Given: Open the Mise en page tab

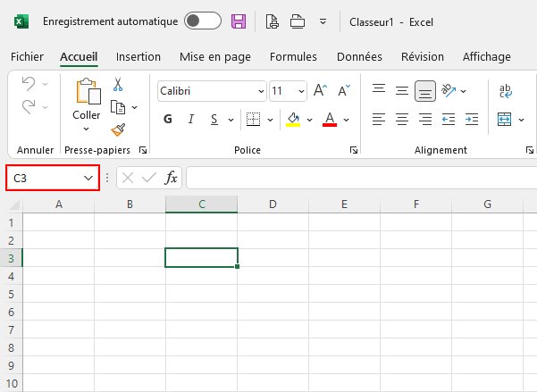Looking at the screenshot, I should click(215, 57).
